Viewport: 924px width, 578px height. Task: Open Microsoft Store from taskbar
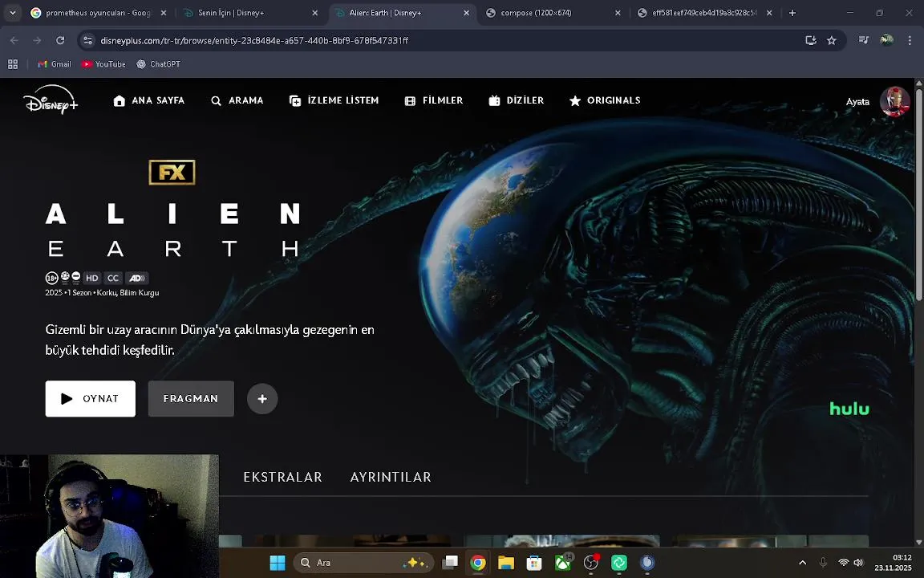534,563
